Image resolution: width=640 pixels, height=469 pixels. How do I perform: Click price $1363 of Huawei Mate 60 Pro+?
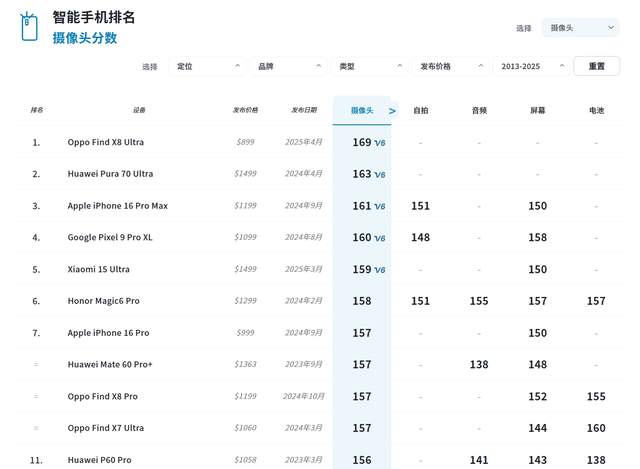click(x=245, y=364)
